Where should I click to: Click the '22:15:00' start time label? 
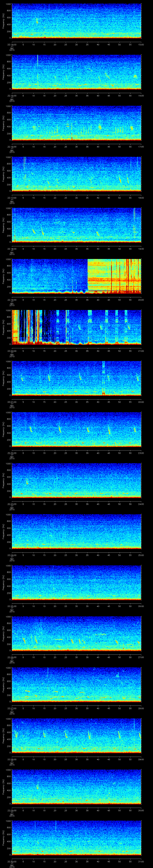[12, 96]
